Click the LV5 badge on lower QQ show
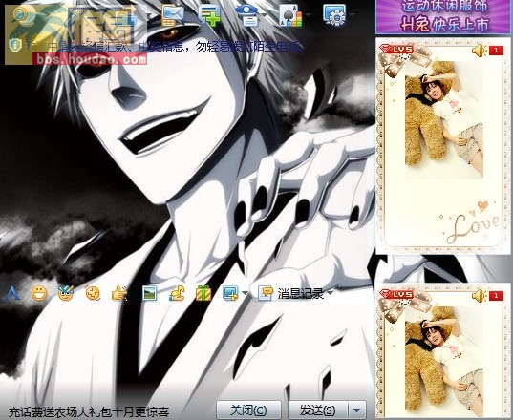Screen dimensions: 513x420 click(396, 294)
